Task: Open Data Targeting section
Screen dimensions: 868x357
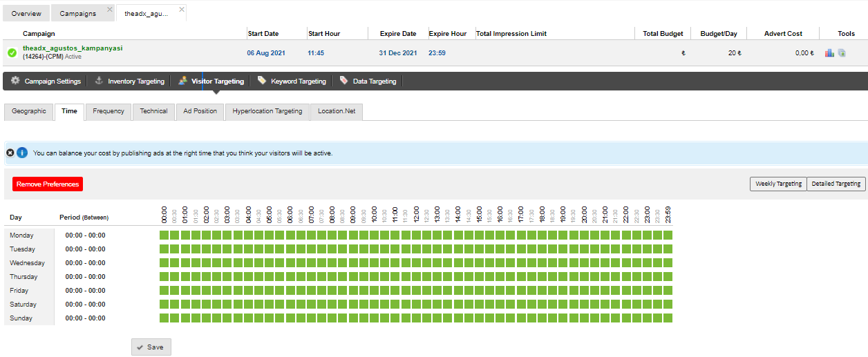Action: point(375,81)
